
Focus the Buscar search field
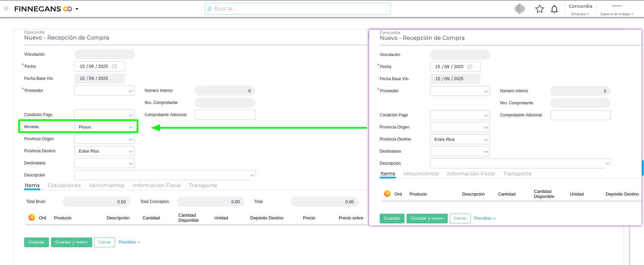[298, 9]
